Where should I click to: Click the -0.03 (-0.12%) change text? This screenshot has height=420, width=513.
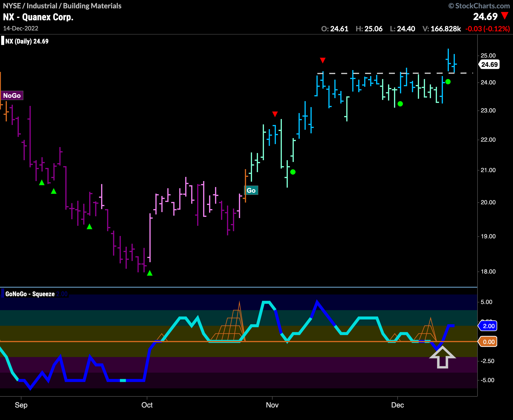[487, 29]
